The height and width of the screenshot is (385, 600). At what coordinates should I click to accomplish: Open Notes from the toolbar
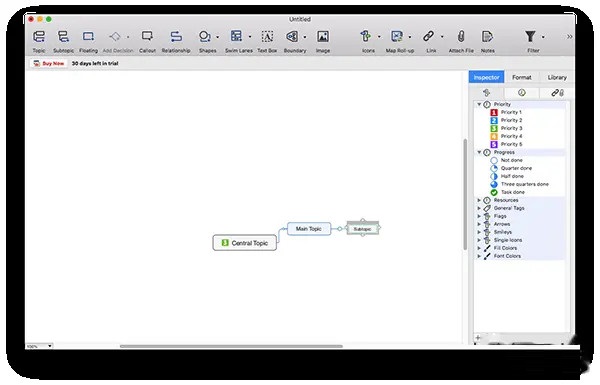click(x=487, y=37)
